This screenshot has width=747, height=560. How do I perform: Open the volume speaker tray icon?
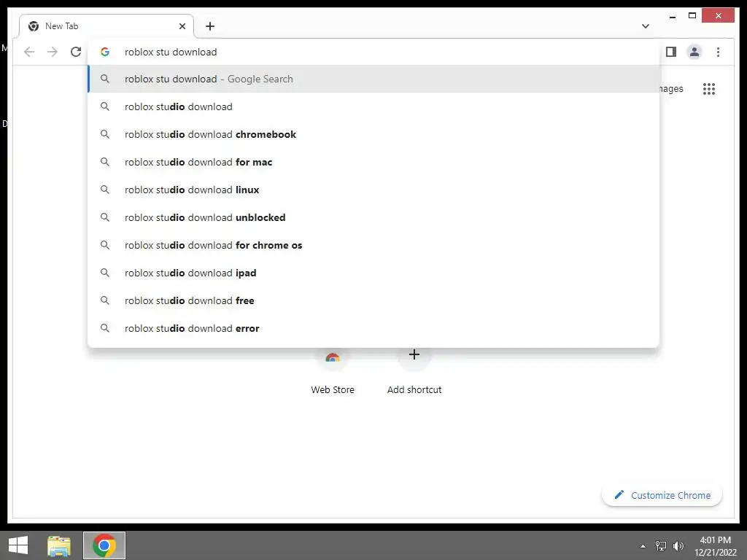[678, 545]
